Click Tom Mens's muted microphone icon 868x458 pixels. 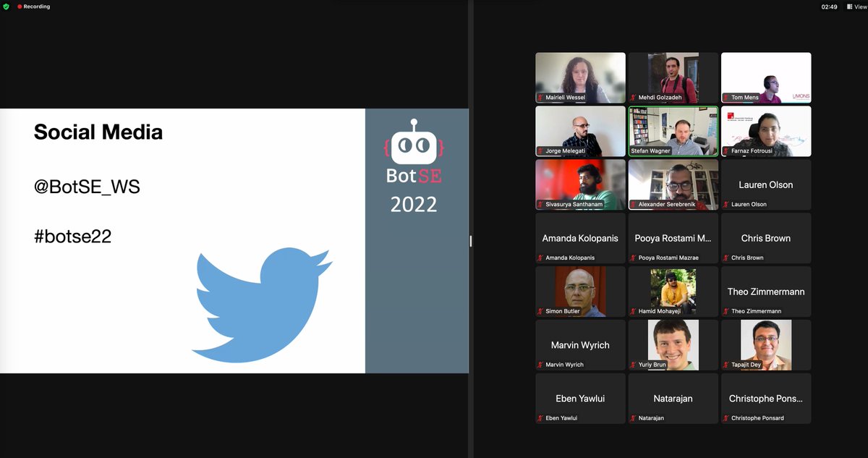click(726, 98)
